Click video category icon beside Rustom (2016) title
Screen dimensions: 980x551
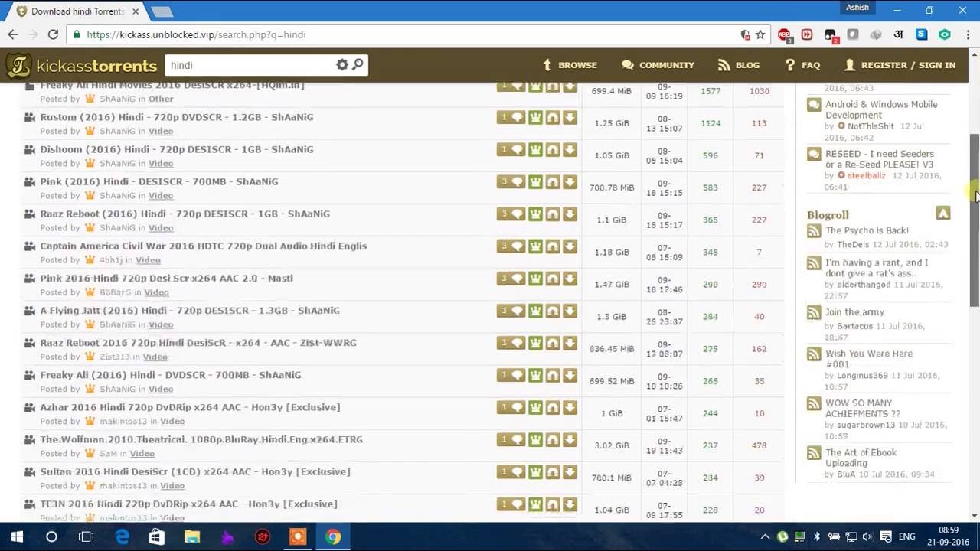pos(29,117)
